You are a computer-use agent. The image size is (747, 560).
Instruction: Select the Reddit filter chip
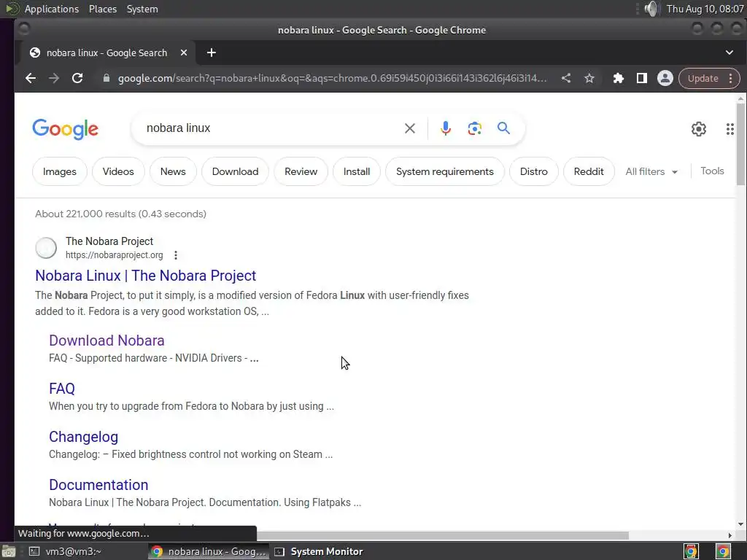coord(589,171)
